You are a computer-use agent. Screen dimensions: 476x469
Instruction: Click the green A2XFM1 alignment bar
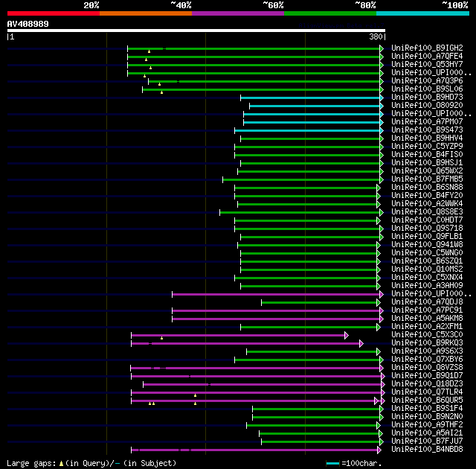coord(309,327)
